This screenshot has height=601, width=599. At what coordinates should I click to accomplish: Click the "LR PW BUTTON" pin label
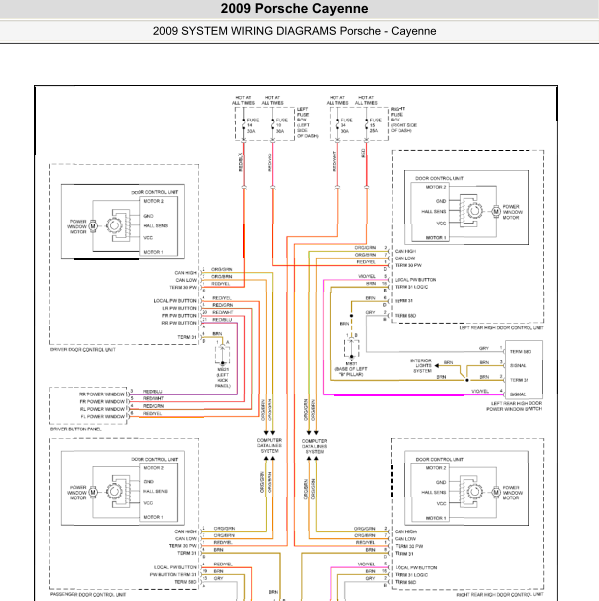coord(179,308)
